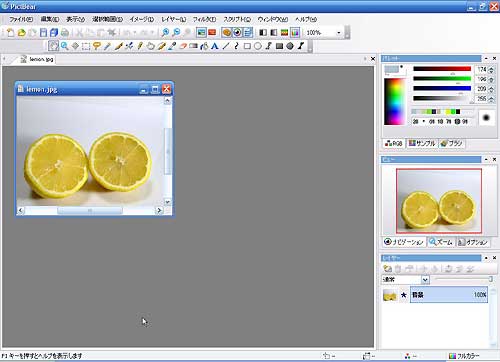This screenshot has height=362, width=500.
Task: Open the ファイル (File) menu
Action: [21, 19]
